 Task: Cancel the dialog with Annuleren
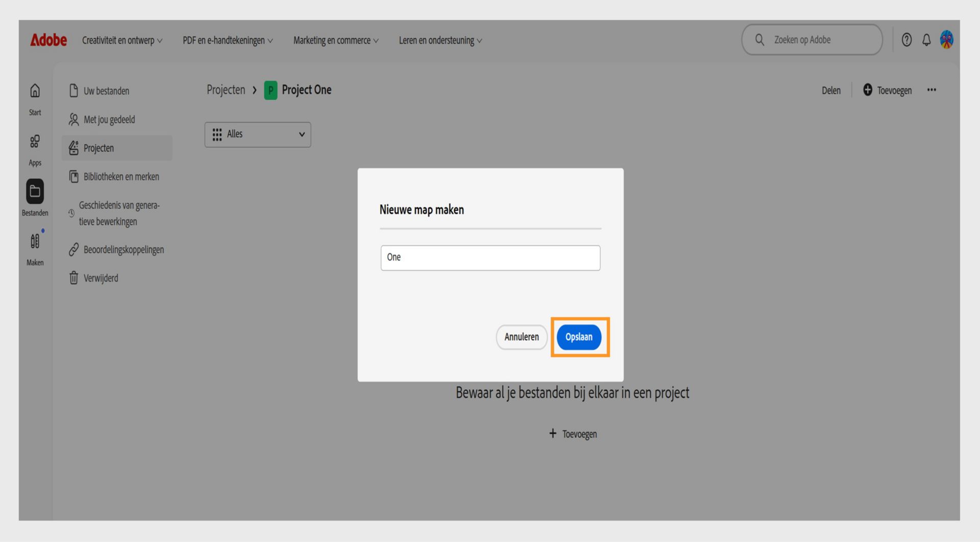[x=521, y=337]
